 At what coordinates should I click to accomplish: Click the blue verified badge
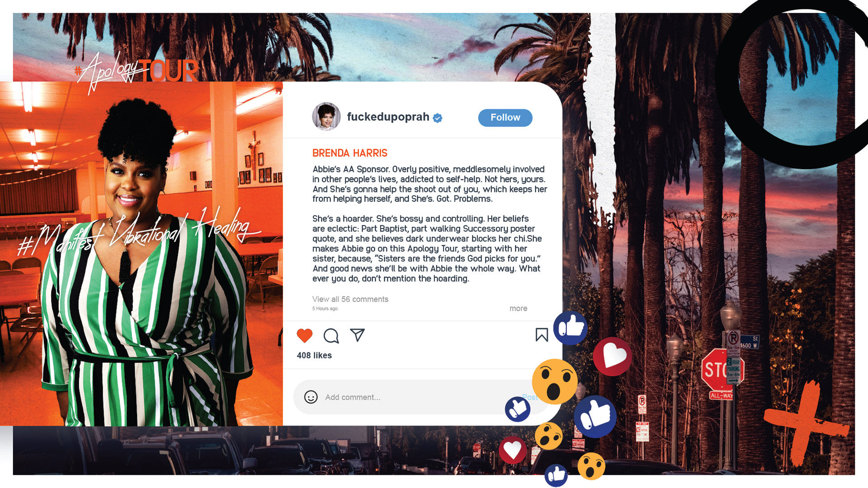[x=437, y=118]
